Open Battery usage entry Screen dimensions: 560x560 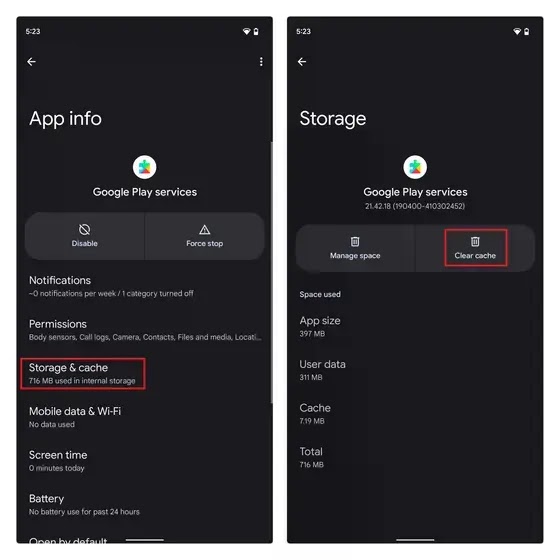tap(145, 504)
